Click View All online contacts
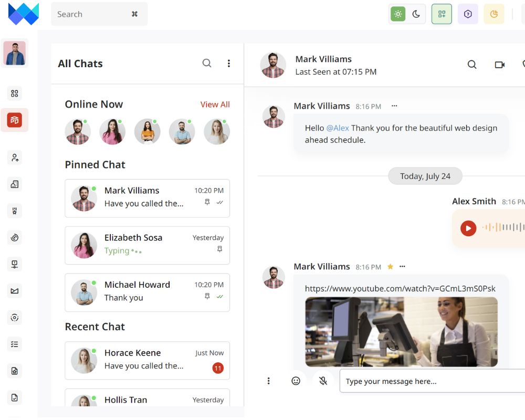Image resolution: width=525 pixels, height=420 pixels. pos(215,104)
